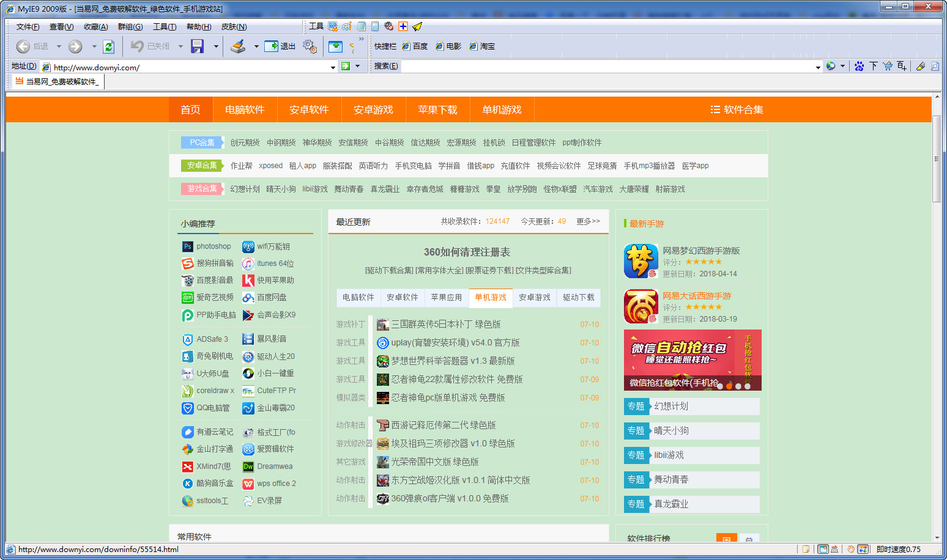Screen dimensions: 947x560
Task: Open the dropdown next to the save icon
Action: tap(215, 46)
